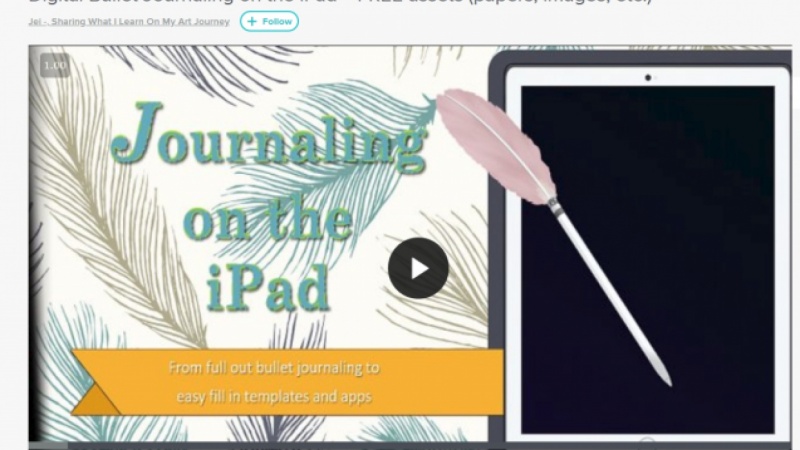Click the 1.00 playback speed badge
This screenshot has width=800, height=450.
pos(55,65)
